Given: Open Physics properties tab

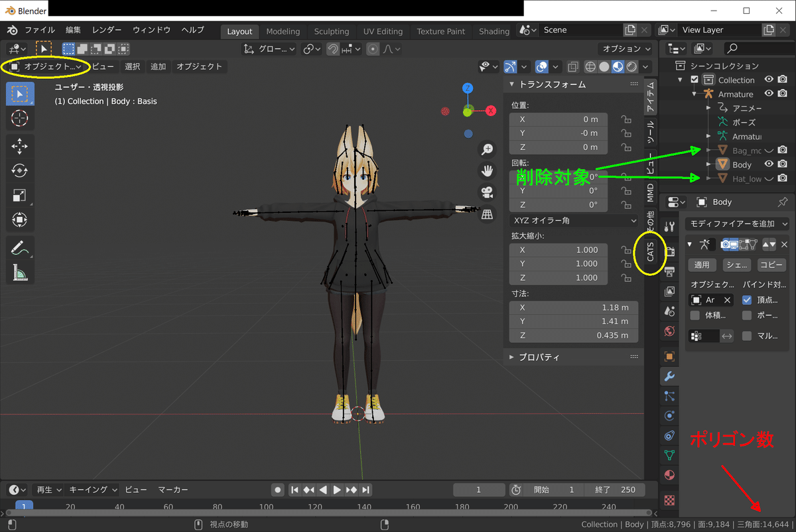Looking at the screenshot, I should click(x=670, y=416).
